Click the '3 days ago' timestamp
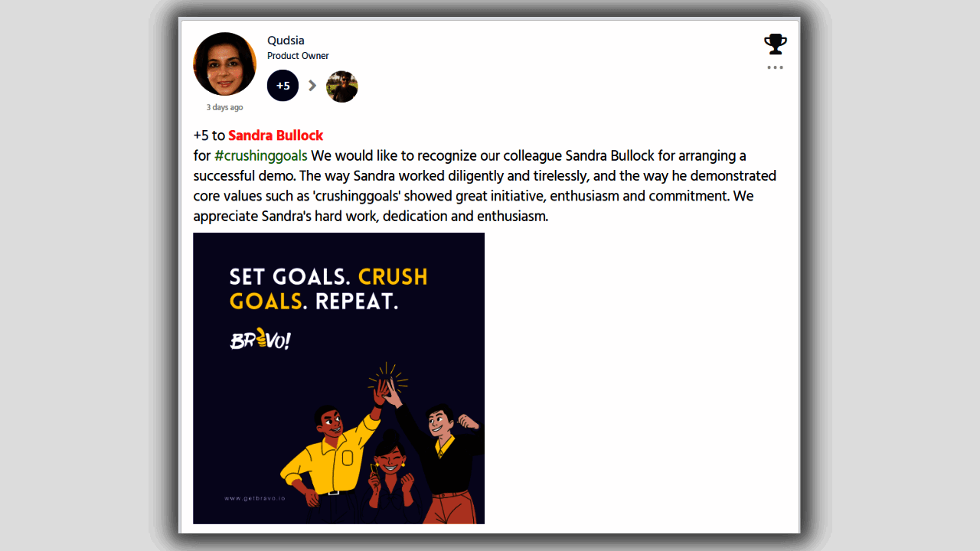 pyautogui.click(x=224, y=107)
